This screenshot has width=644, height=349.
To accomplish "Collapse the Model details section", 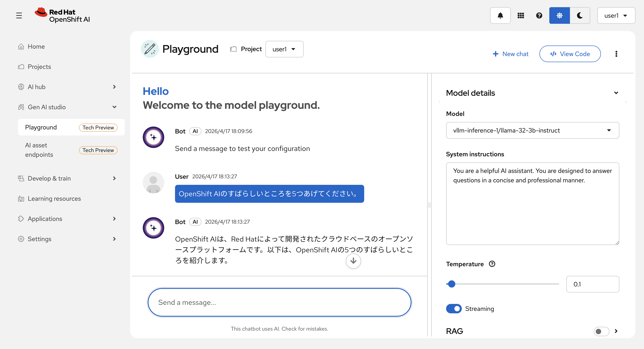I will [616, 93].
